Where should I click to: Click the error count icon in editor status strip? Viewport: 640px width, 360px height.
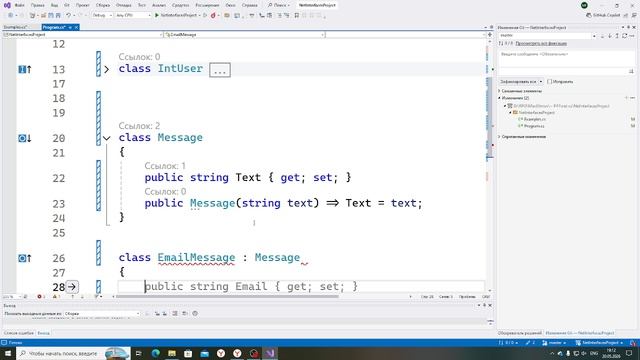pyautogui.click(x=41, y=297)
